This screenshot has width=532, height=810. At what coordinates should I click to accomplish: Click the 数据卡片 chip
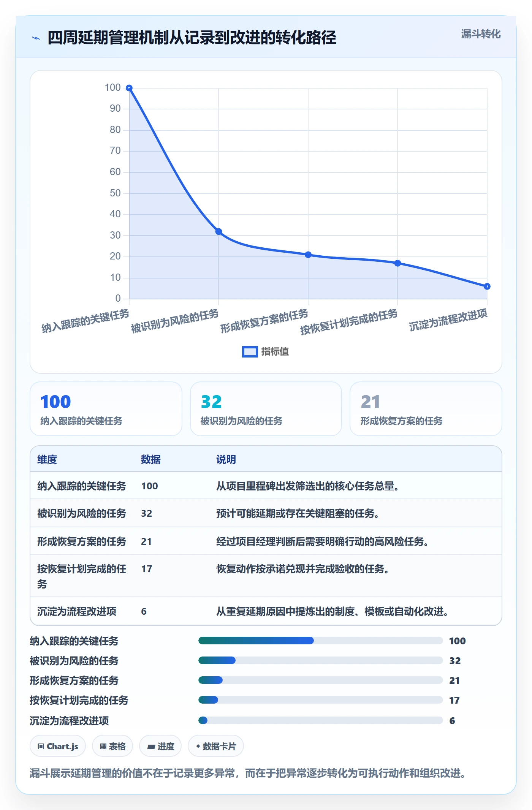tap(216, 746)
